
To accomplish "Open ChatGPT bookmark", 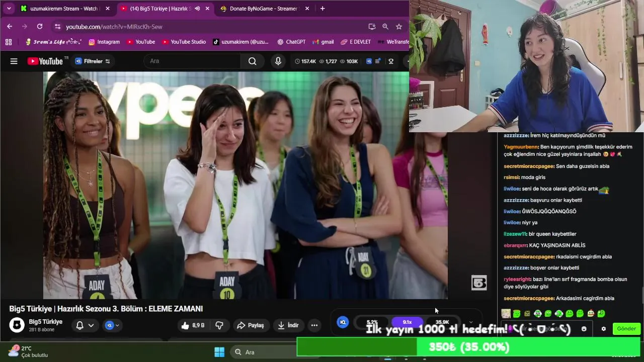I will (291, 42).
